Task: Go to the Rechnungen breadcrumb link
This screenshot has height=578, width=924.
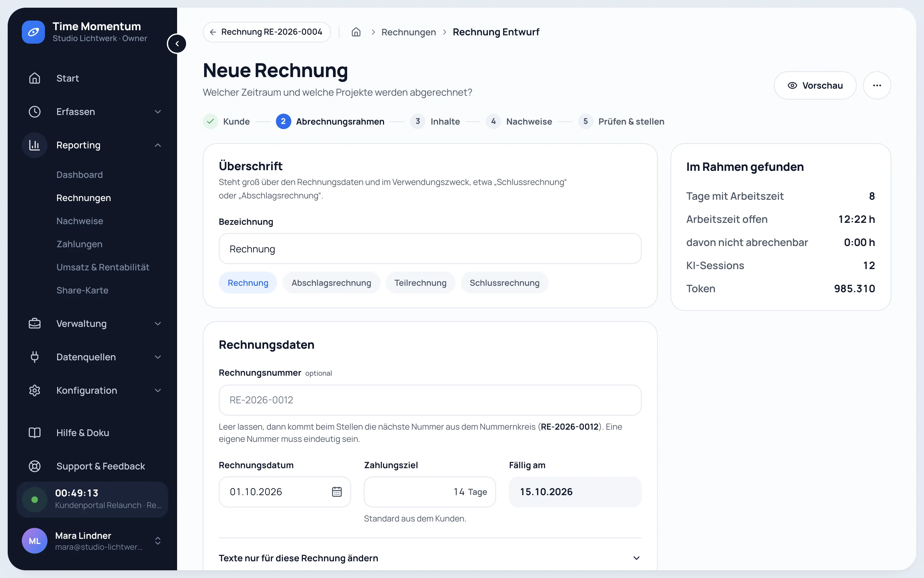Action: [x=408, y=32]
